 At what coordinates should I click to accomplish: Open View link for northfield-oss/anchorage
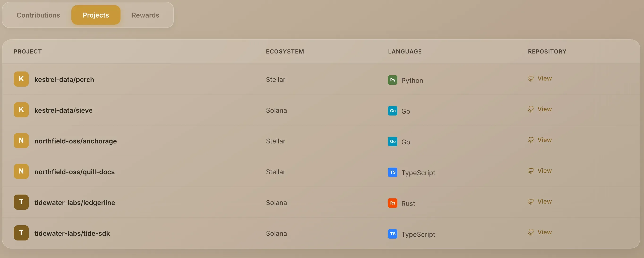tap(540, 140)
